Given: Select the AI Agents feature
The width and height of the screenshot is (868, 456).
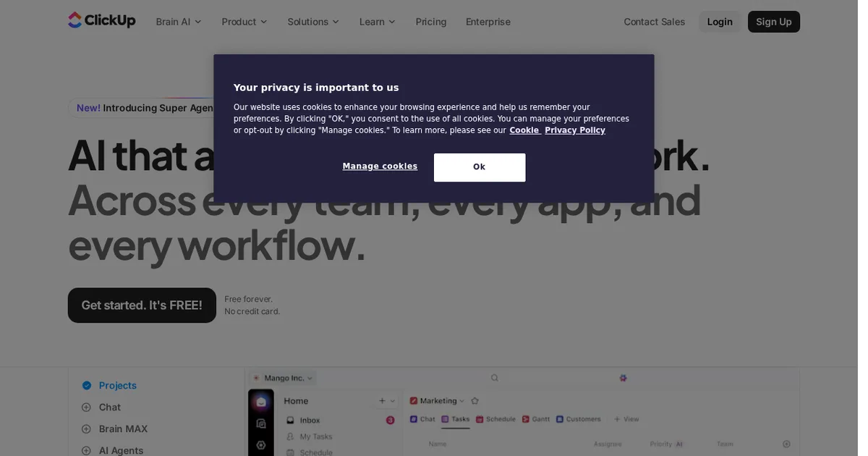Looking at the screenshot, I should [121, 450].
